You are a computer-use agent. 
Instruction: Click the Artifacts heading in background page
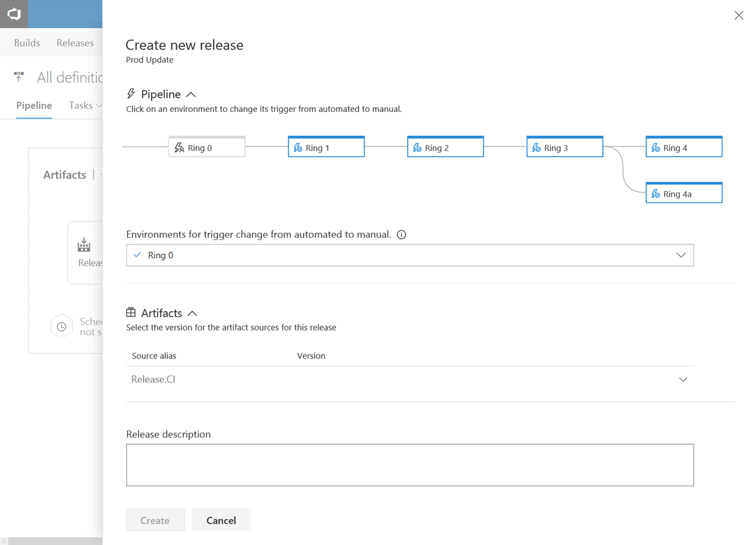pos(64,175)
